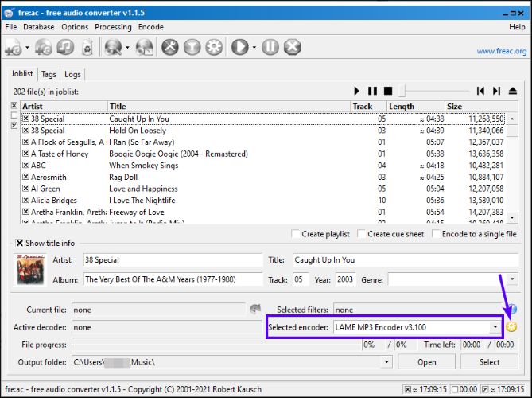Viewport: 532px width, 398px height.
Task: Visit the www.freac.org link
Action: point(502,51)
